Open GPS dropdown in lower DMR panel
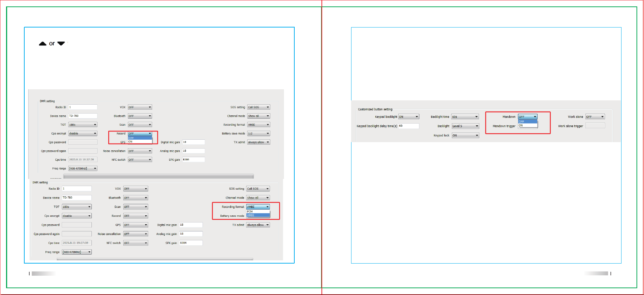This screenshot has height=295, width=644. pos(136,225)
